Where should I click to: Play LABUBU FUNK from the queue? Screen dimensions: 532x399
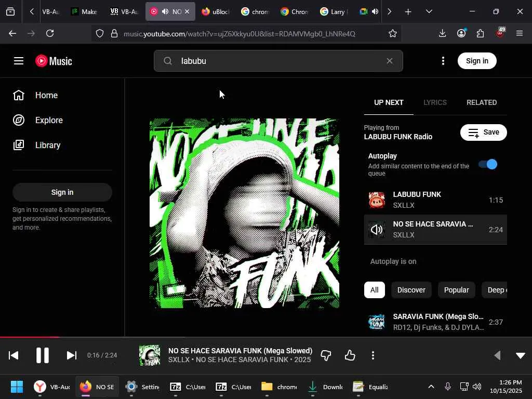coord(435,200)
